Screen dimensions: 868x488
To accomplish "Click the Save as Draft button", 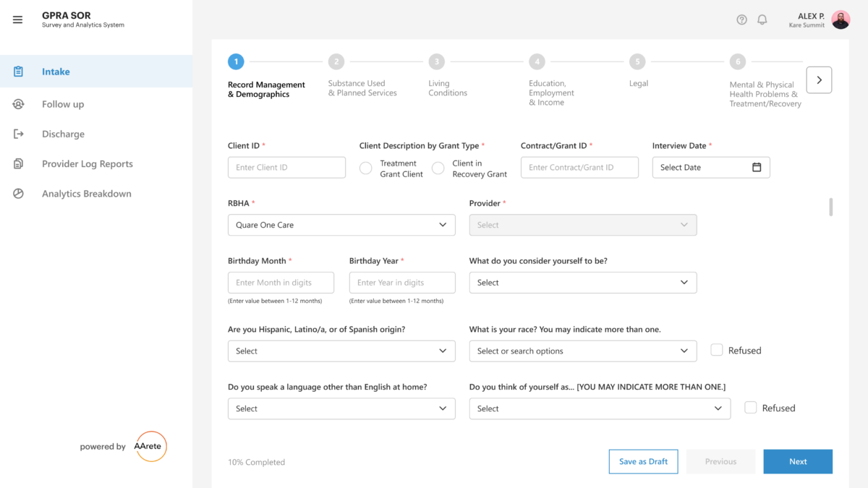I will 643,461.
